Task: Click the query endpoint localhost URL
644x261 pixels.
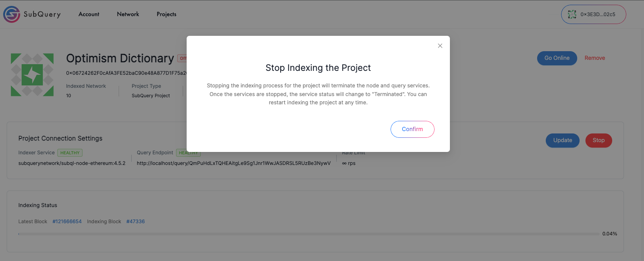Action: pyautogui.click(x=234, y=163)
